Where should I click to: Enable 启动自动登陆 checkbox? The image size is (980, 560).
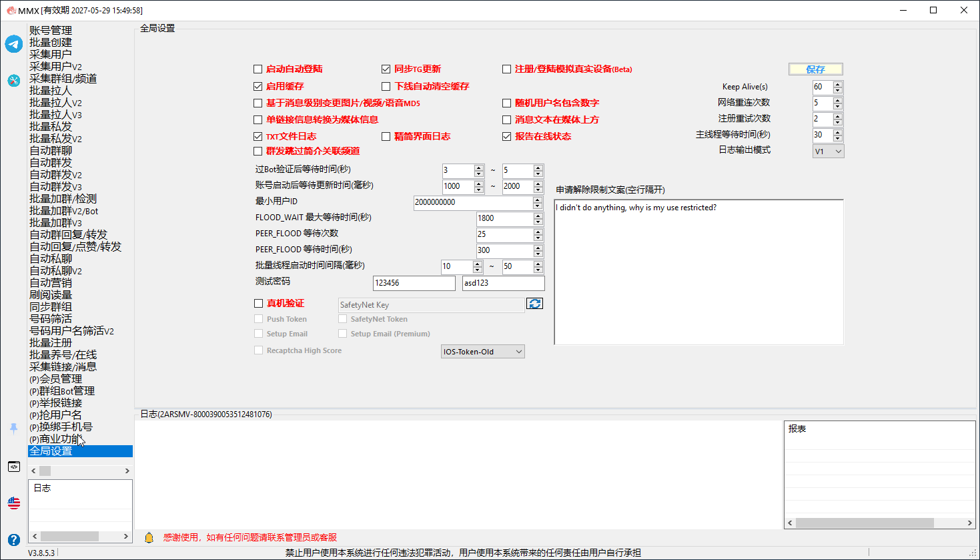[258, 69]
